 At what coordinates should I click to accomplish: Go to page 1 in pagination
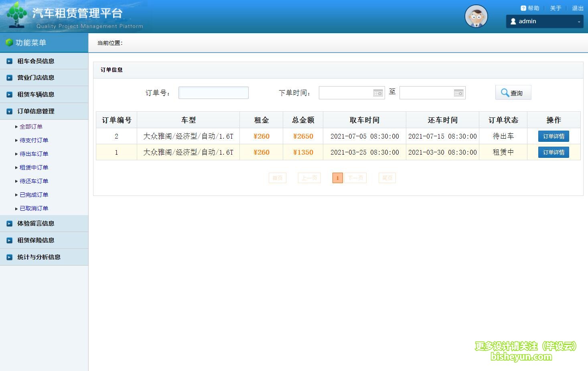click(337, 178)
